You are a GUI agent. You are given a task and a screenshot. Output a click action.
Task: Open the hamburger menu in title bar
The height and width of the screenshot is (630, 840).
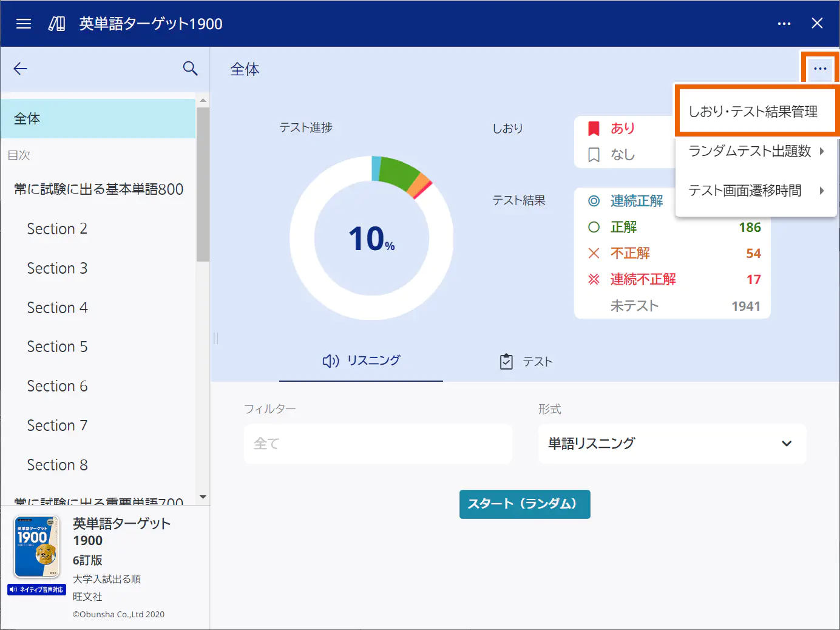pos(24,24)
